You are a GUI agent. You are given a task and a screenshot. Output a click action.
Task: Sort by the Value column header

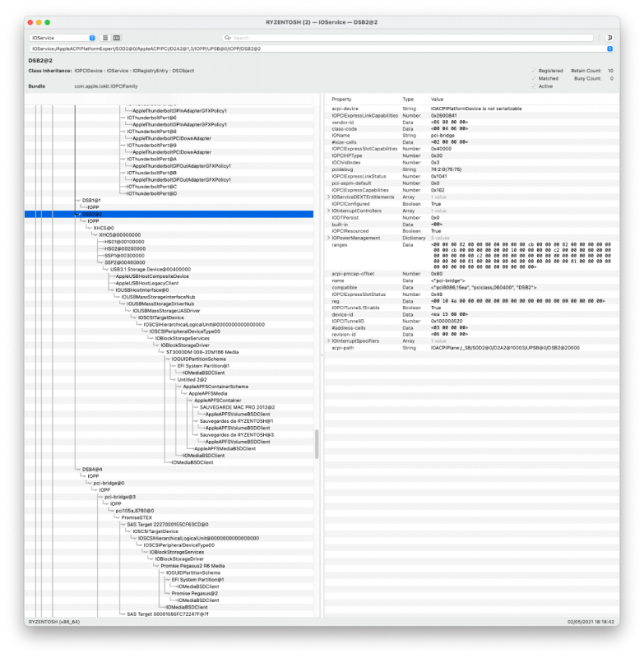437,100
